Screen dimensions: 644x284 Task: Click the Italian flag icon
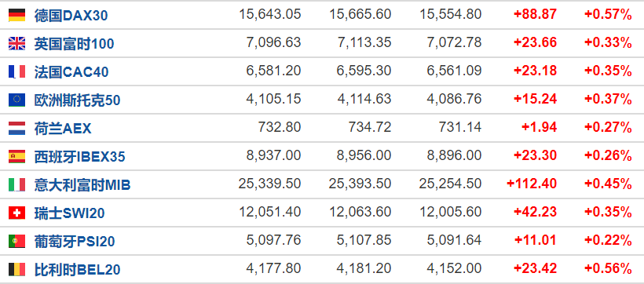click(16, 184)
